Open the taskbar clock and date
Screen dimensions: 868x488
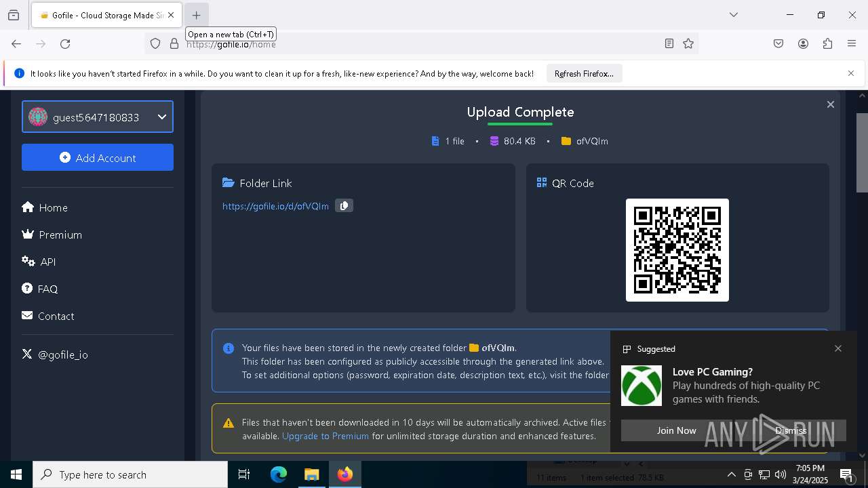click(x=810, y=474)
